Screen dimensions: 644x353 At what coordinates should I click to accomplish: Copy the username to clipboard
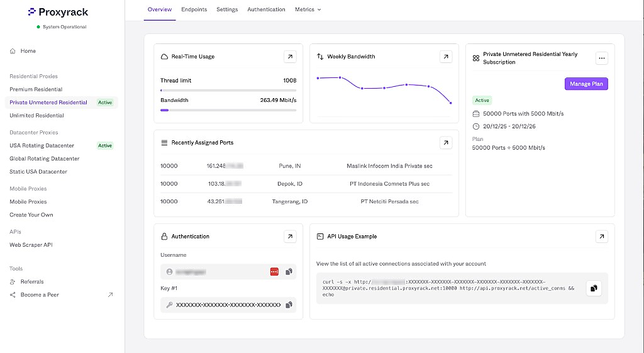tap(289, 272)
